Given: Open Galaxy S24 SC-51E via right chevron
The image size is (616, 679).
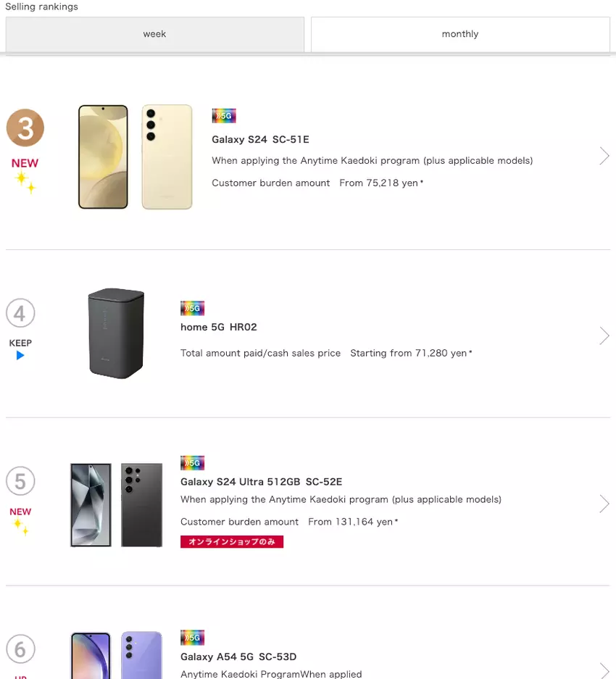Looking at the screenshot, I should pyautogui.click(x=604, y=156).
